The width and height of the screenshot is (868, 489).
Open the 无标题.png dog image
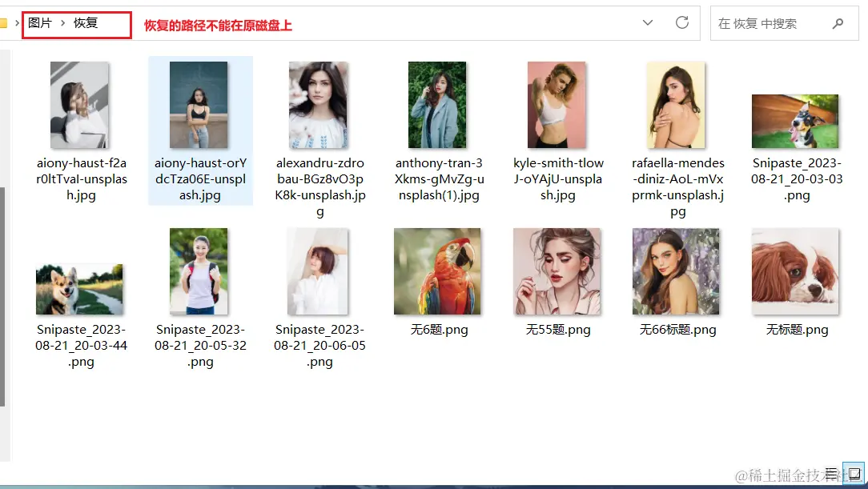[795, 271]
